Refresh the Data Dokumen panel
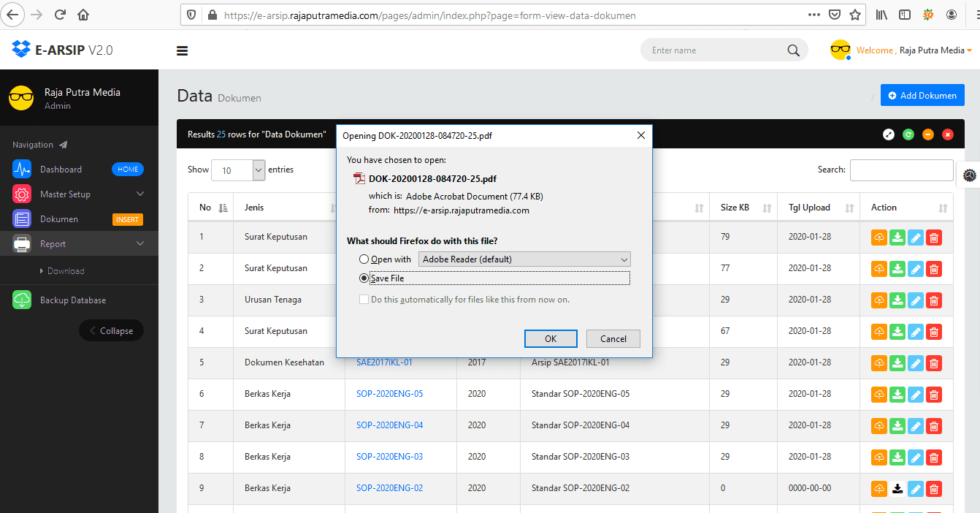 pyautogui.click(x=908, y=134)
